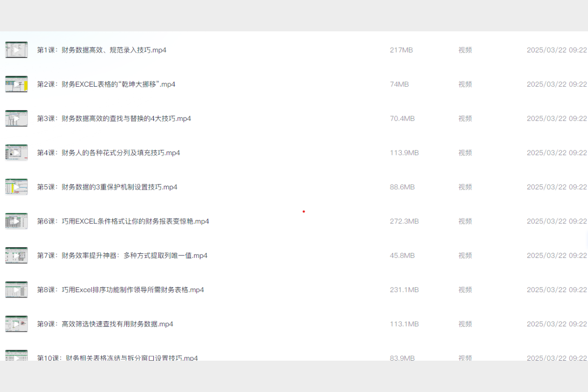588x392 pixels.
Task: Open video thumbnail for 第3课 查找与替换
Action: [x=16, y=119]
